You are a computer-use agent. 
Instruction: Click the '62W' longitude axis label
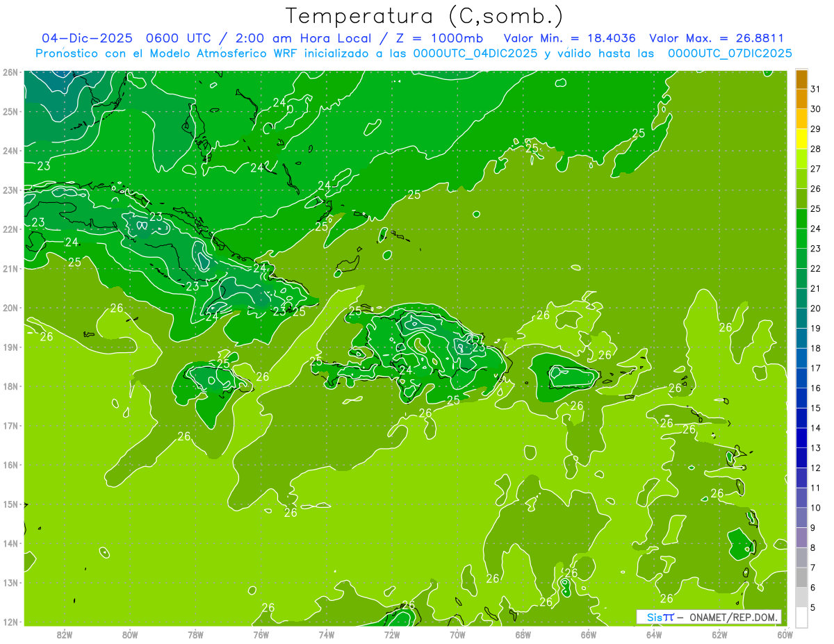pyautogui.click(x=719, y=634)
